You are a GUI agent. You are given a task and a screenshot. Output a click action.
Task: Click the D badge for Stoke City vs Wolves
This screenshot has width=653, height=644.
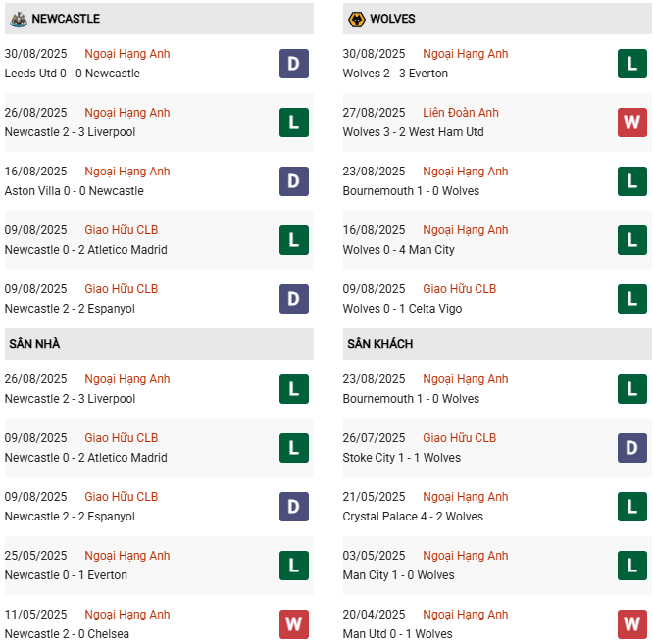pos(632,448)
